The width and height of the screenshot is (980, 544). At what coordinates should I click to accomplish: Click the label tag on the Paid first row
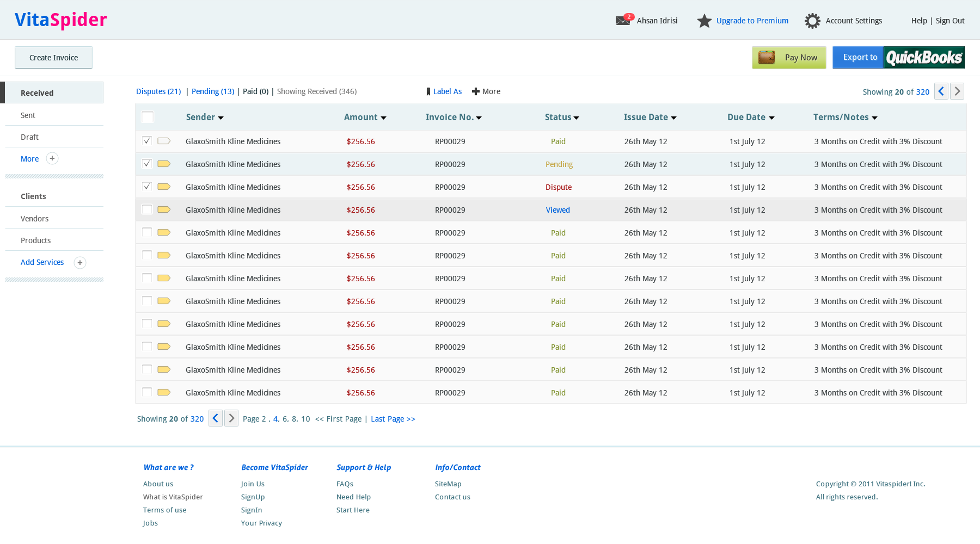tap(164, 141)
